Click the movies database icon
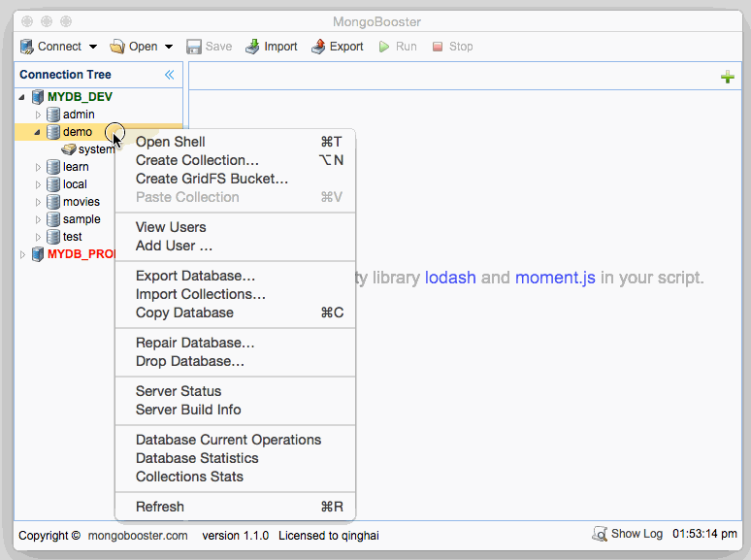The image size is (751, 560). tap(53, 202)
